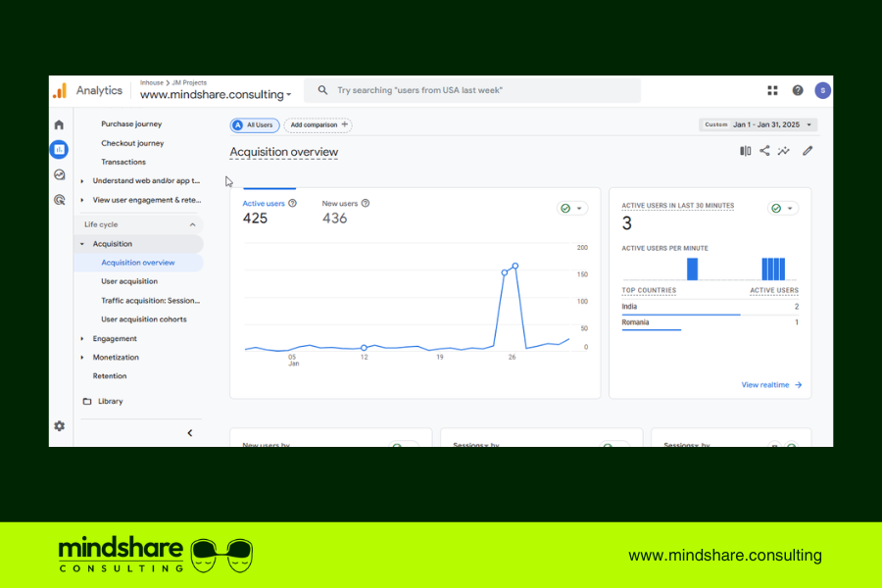Open the Home icon in sidebar
The image size is (882, 588).
tap(59, 124)
